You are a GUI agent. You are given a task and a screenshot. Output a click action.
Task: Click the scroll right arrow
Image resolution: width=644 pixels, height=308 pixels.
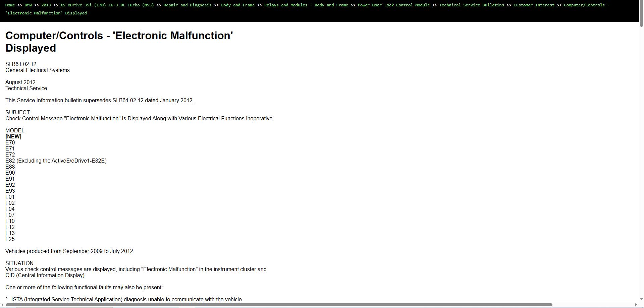pyautogui.click(x=636, y=305)
